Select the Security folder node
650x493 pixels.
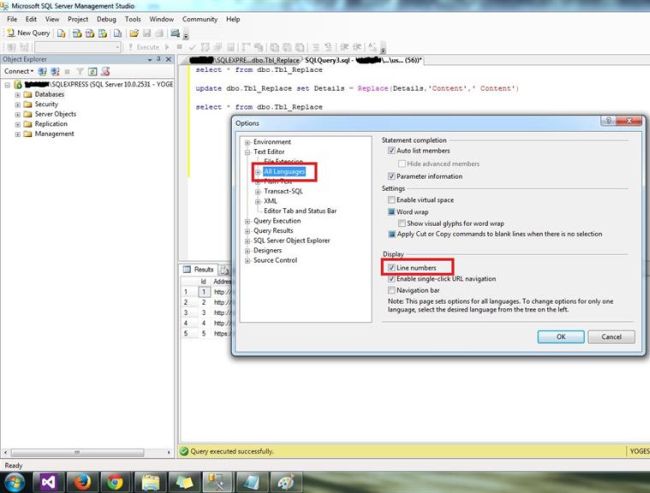click(46, 104)
